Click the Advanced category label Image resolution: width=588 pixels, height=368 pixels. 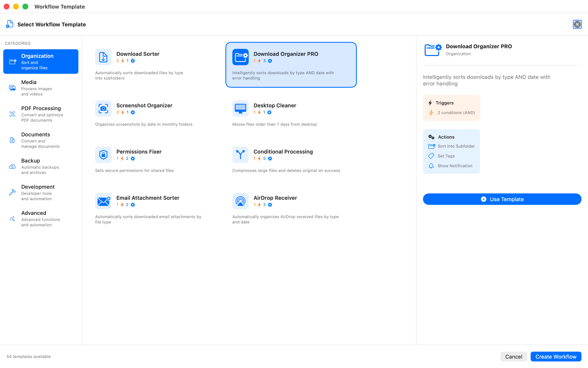click(33, 213)
